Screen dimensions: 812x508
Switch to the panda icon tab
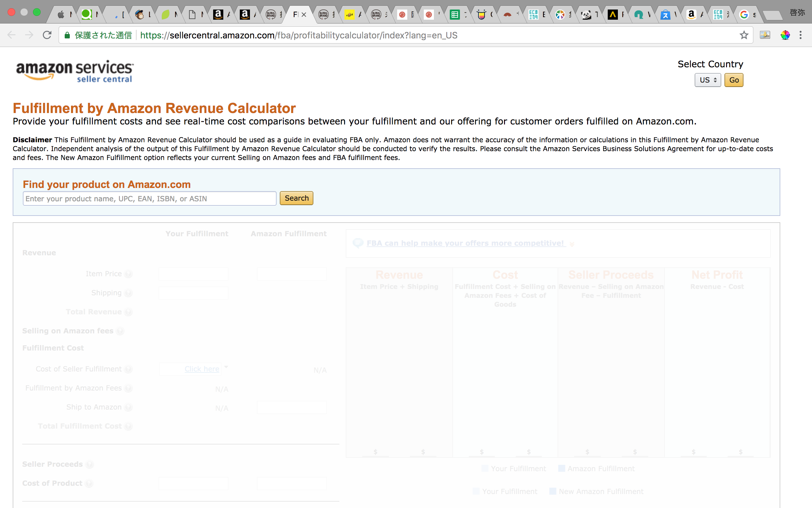pyautogui.click(x=586, y=15)
